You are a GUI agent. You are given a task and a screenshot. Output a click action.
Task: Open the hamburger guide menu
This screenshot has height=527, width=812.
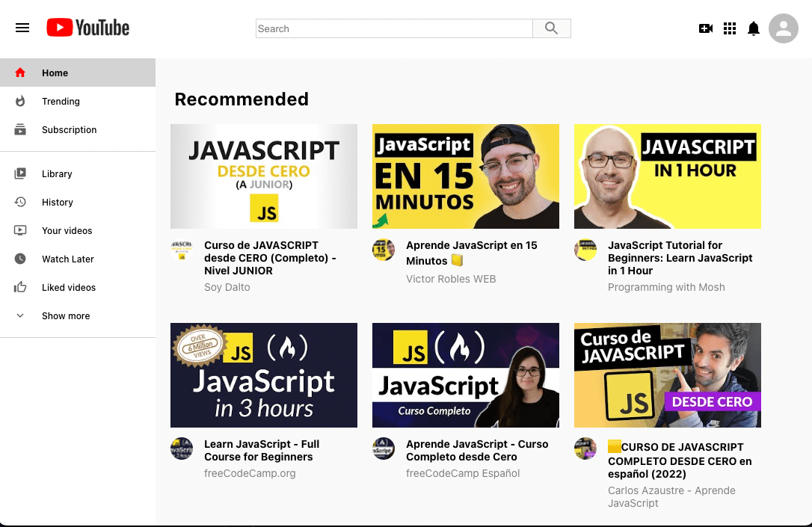click(22, 28)
